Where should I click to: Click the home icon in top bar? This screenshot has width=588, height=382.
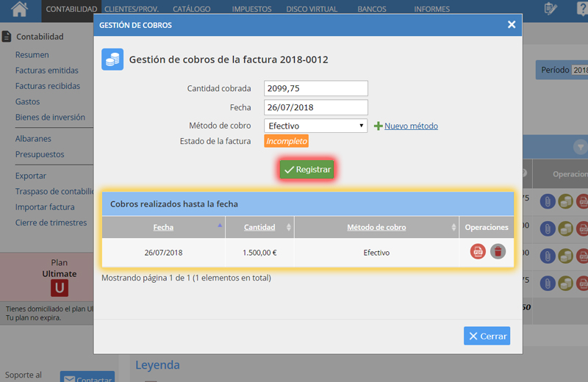(x=20, y=9)
